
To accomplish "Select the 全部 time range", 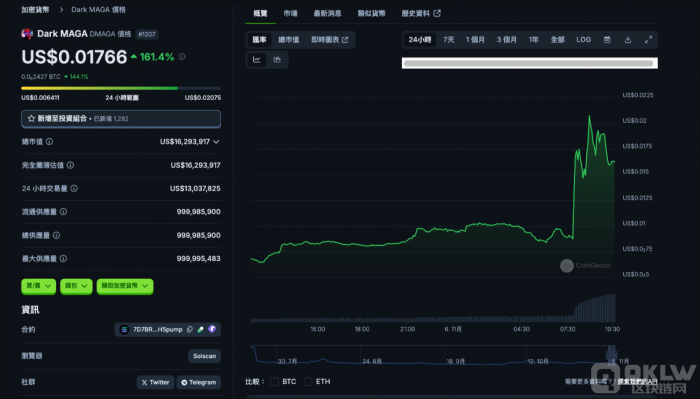I will click(558, 40).
